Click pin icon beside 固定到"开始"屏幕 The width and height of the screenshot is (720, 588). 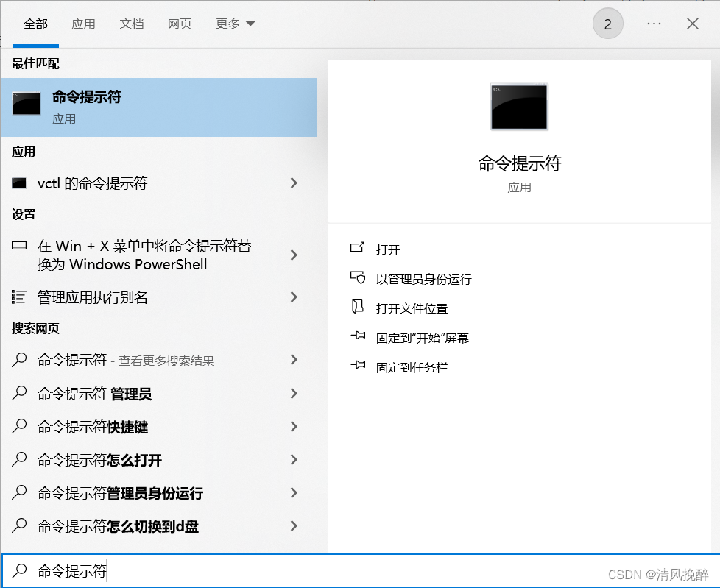coord(358,336)
